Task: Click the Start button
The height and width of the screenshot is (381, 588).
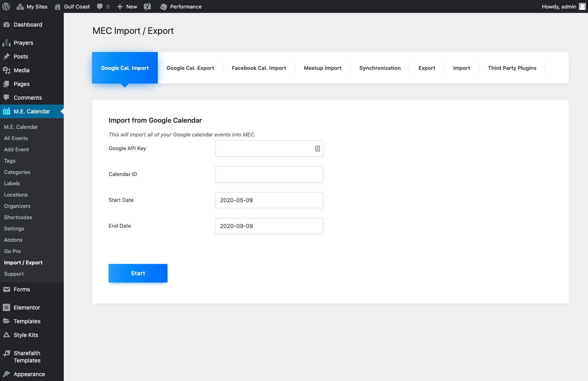Action: click(138, 273)
